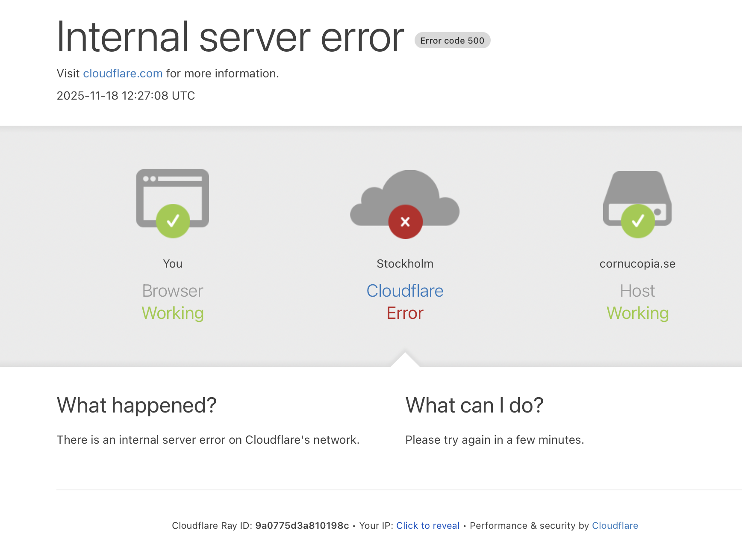Click the What can I do? heading
This screenshot has height=560, width=742.
[474, 405]
